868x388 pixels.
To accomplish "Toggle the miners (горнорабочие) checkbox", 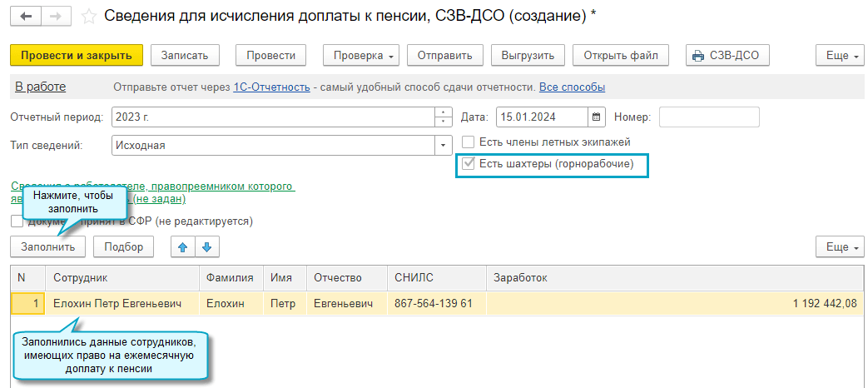I will click(469, 164).
